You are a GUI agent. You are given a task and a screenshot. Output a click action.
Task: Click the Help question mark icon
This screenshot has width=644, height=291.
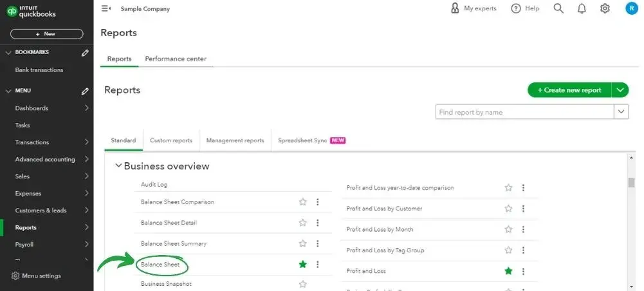pyautogui.click(x=516, y=8)
